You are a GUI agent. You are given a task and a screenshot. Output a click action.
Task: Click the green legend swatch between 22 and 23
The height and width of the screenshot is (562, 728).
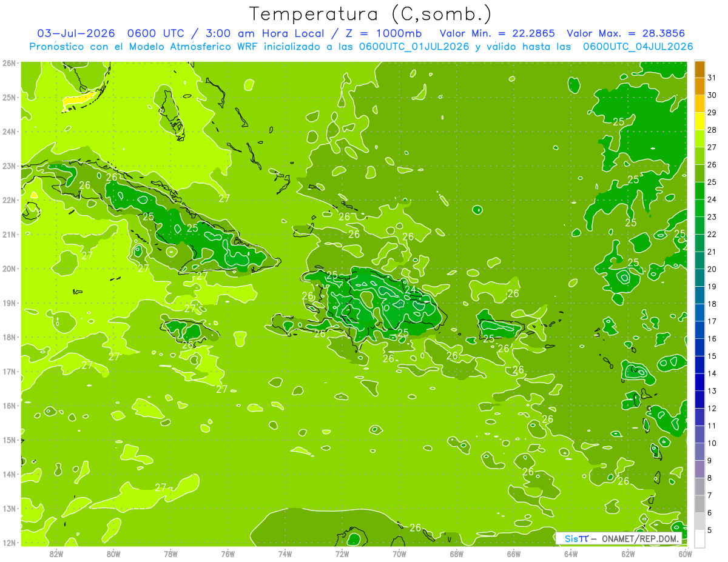click(699, 226)
